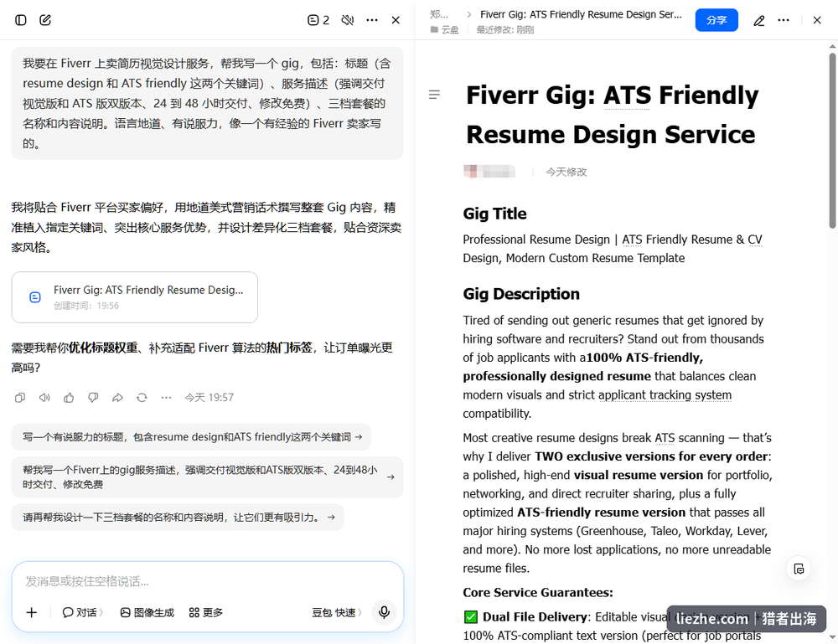This screenshot has height=644, width=838.
Task: Click the main document title heading
Action: click(612, 115)
